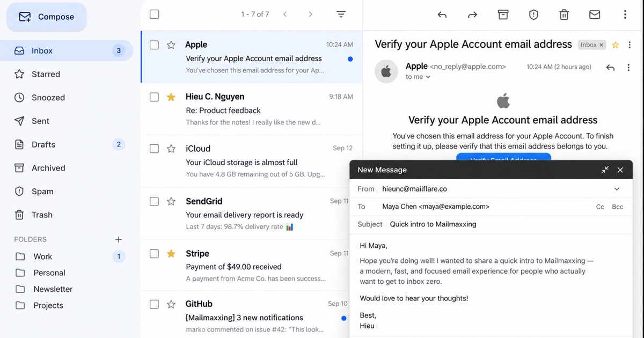Open the Newsletter folder
This screenshot has height=338, width=644.
tap(67, 289)
